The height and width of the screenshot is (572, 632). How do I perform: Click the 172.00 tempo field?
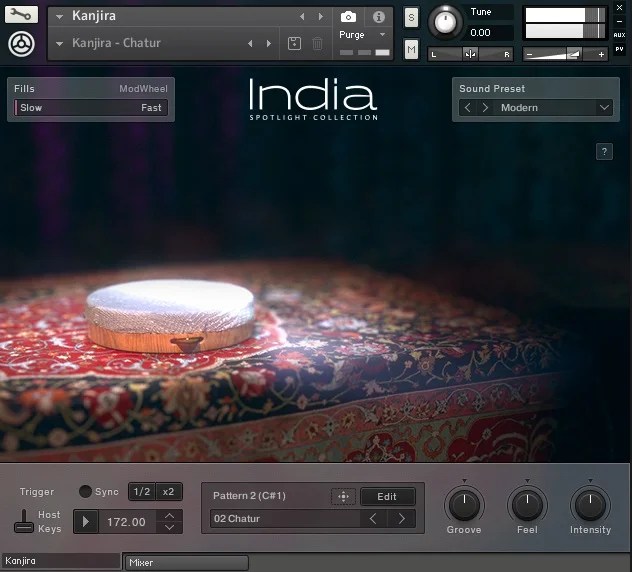126,522
